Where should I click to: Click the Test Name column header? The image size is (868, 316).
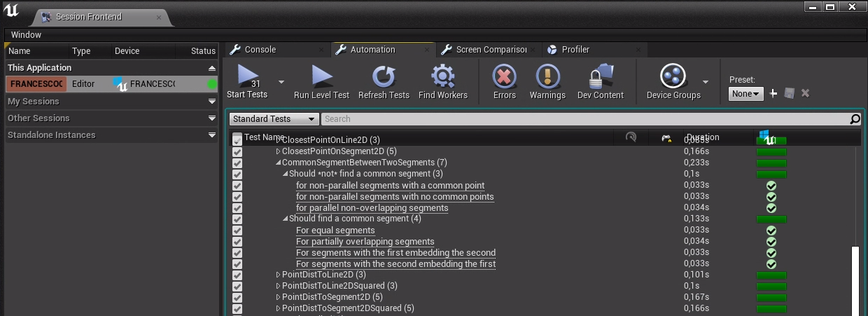click(265, 137)
